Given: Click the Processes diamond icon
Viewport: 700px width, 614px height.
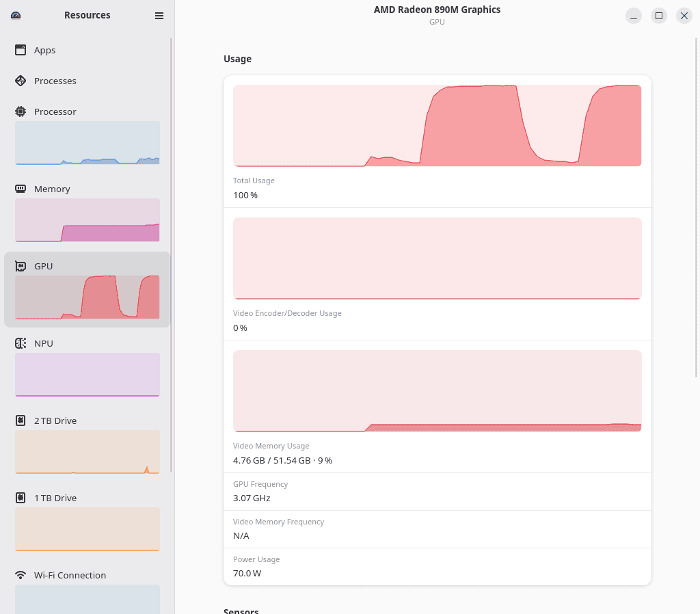Looking at the screenshot, I should pos(21,81).
